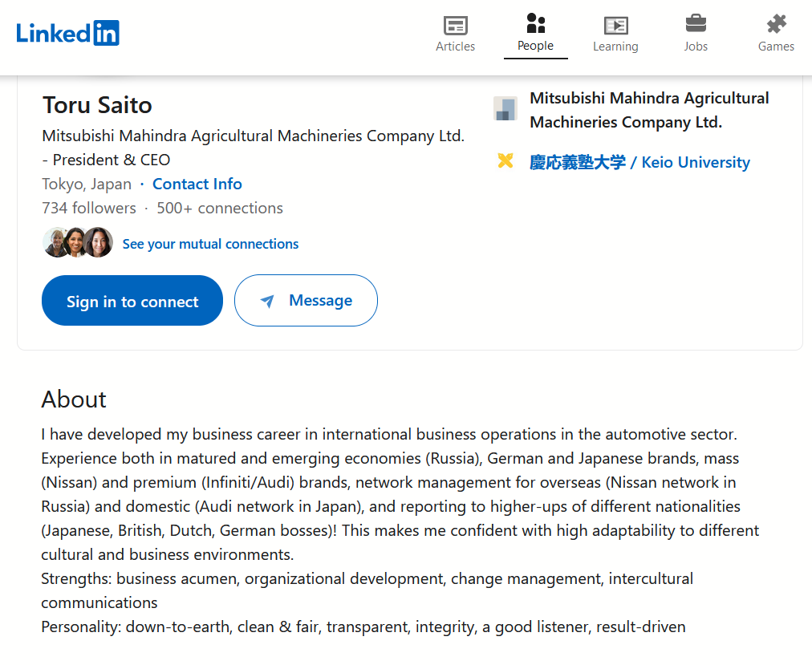
Task: Click See your mutual connections link
Action: click(210, 244)
